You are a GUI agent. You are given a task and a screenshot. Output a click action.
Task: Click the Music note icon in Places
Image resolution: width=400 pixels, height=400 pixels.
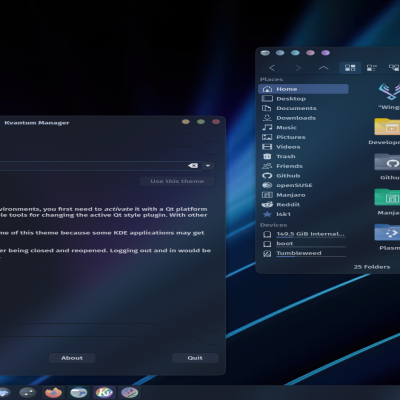coord(267,127)
